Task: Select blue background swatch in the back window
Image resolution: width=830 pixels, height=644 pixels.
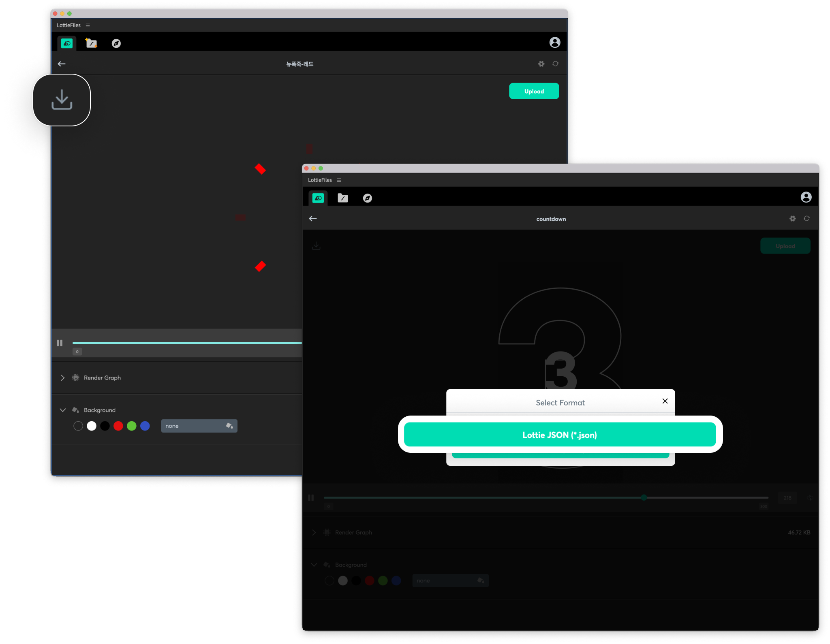Action: point(145,426)
